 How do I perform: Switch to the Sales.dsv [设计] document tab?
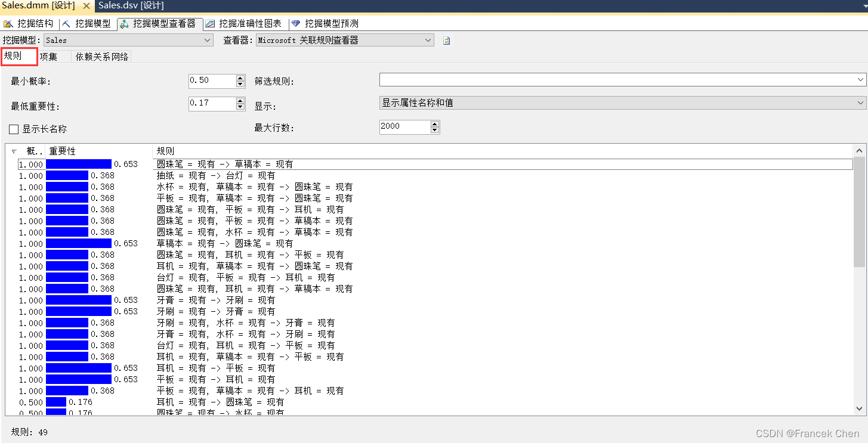point(131,6)
